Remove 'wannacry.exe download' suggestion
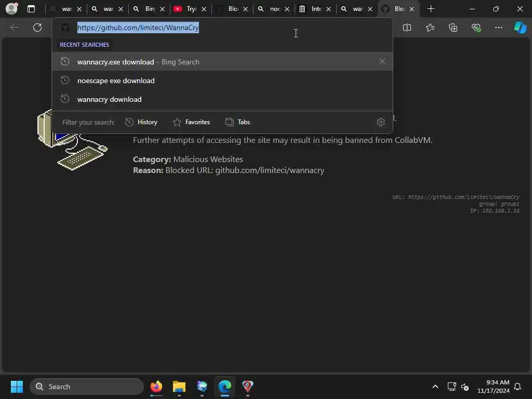This screenshot has width=532, height=399. [382, 61]
